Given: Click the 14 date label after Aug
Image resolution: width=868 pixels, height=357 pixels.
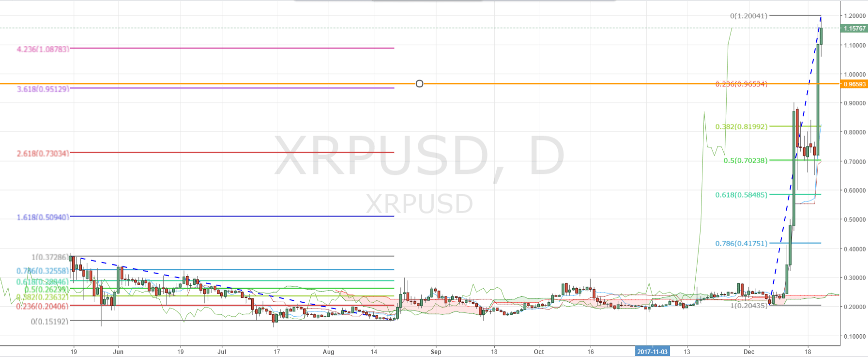Looking at the screenshot, I should [374, 352].
